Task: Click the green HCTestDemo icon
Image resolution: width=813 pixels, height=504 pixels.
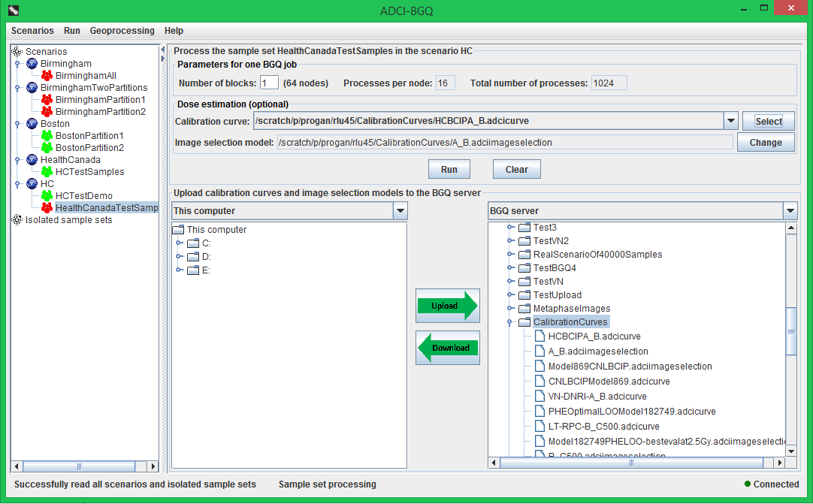Action: (47, 195)
